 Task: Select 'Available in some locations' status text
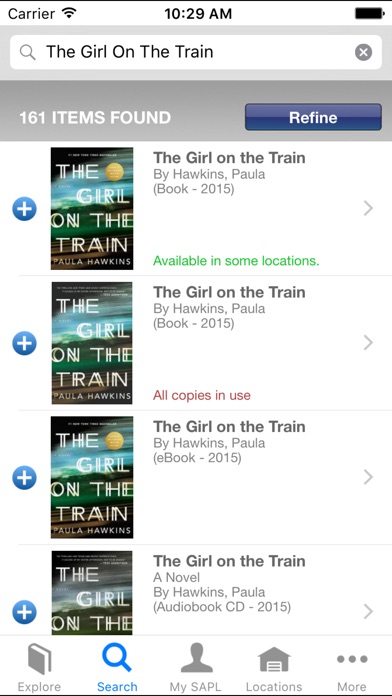[x=236, y=261]
